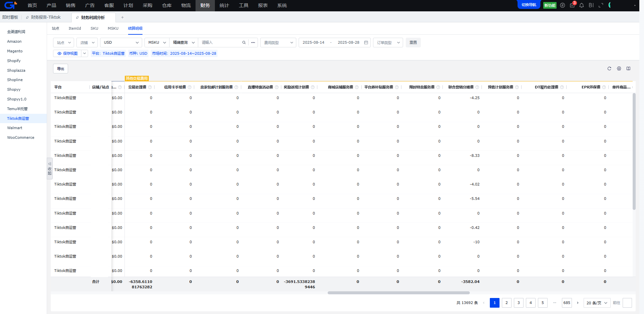This screenshot has height=314, width=644.
Task: Refresh the table data
Action: [x=609, y=68]
